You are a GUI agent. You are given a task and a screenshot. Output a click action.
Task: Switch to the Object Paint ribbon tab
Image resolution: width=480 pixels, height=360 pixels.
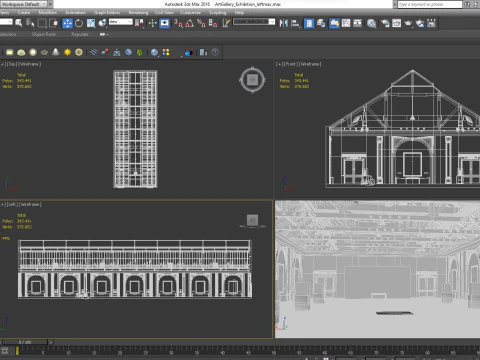44,34
